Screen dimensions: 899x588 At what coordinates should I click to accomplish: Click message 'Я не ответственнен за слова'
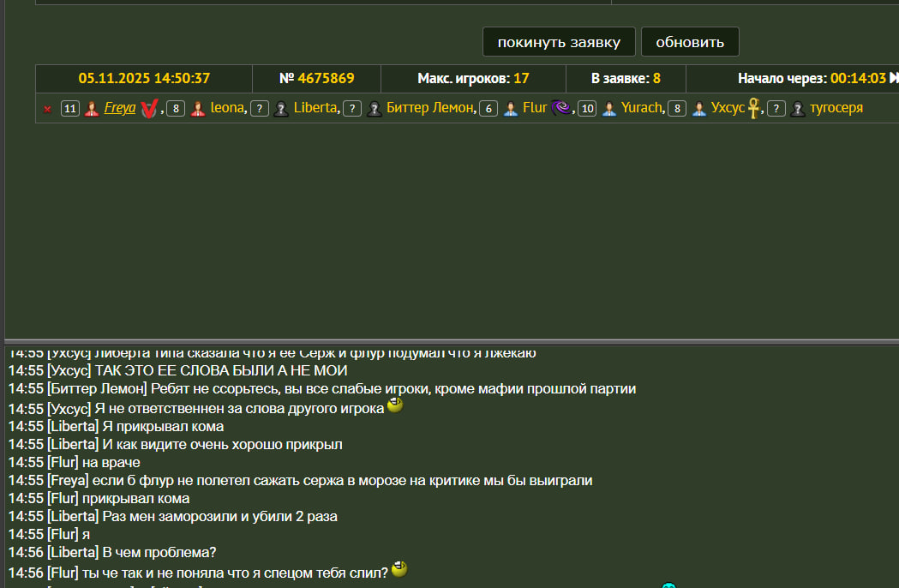[x=239, y=409]
